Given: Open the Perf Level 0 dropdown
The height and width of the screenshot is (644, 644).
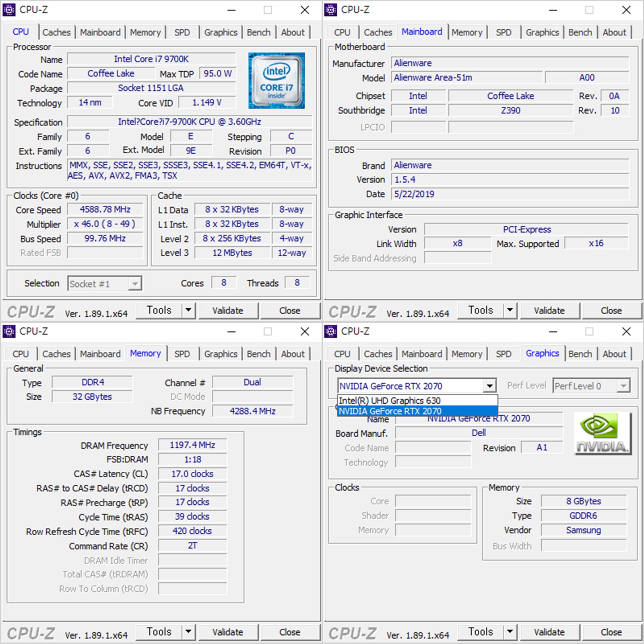Looking at the screenshot, I should tap(591, 386).
